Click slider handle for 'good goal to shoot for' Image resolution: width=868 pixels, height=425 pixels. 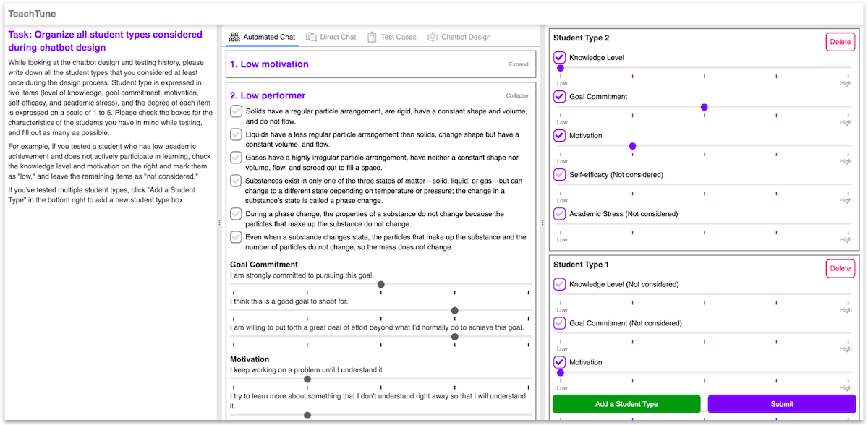pyautogui.click(x=454, y=311)
